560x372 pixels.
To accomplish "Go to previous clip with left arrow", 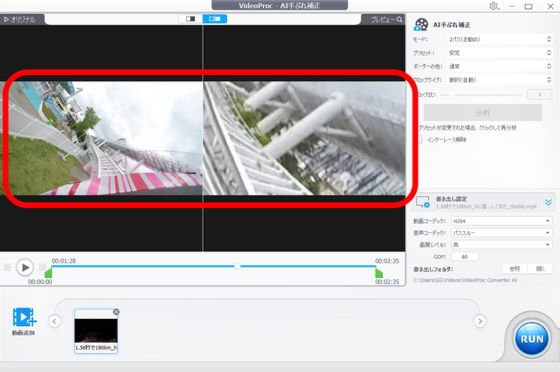I will click(54, 321).
